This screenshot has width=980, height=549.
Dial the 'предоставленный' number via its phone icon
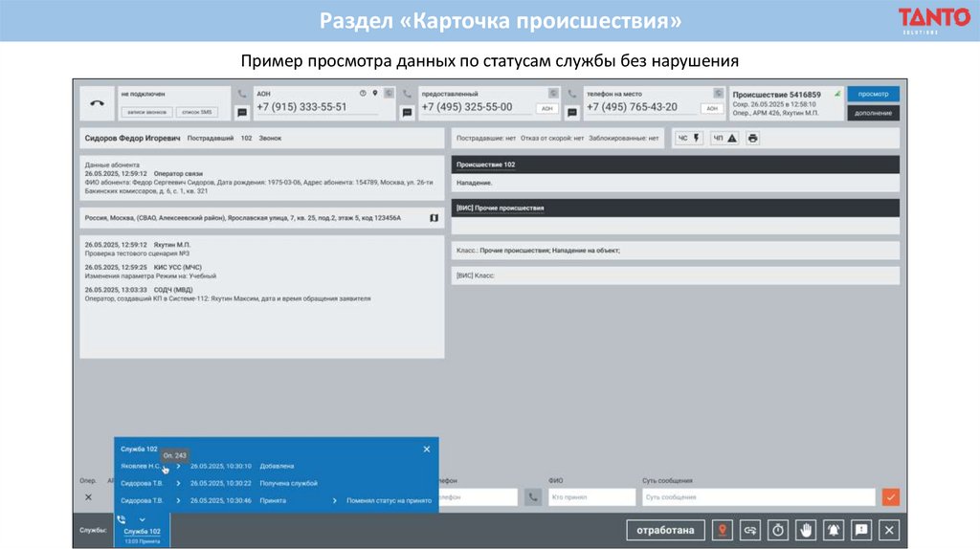pyautogui.click(x=407, y=94)
